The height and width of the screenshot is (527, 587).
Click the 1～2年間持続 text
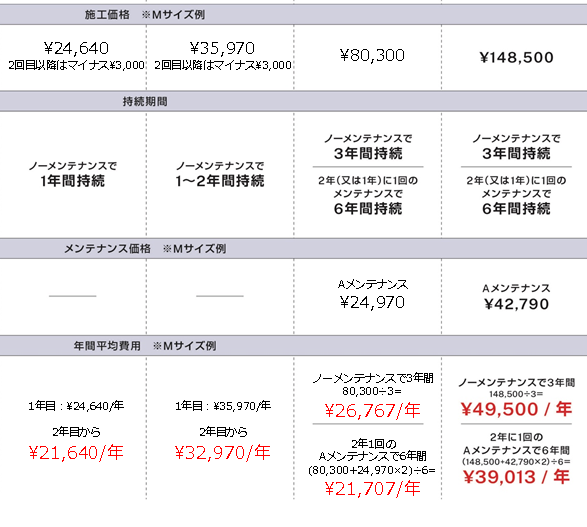click(220, 181)
